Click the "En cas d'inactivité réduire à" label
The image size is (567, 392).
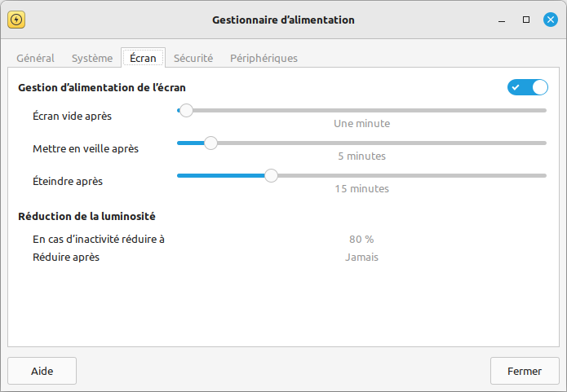99,239
